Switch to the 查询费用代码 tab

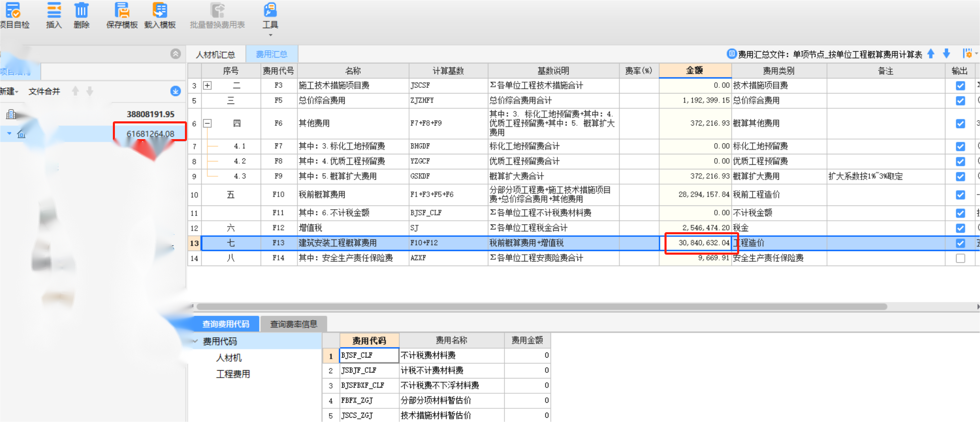(x=226, y=324)
